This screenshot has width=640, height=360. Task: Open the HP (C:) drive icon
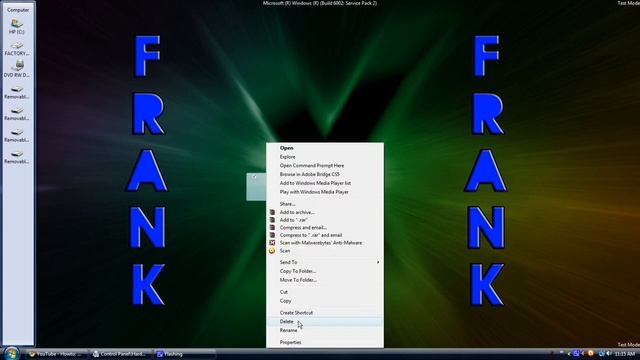click(17, 27)
